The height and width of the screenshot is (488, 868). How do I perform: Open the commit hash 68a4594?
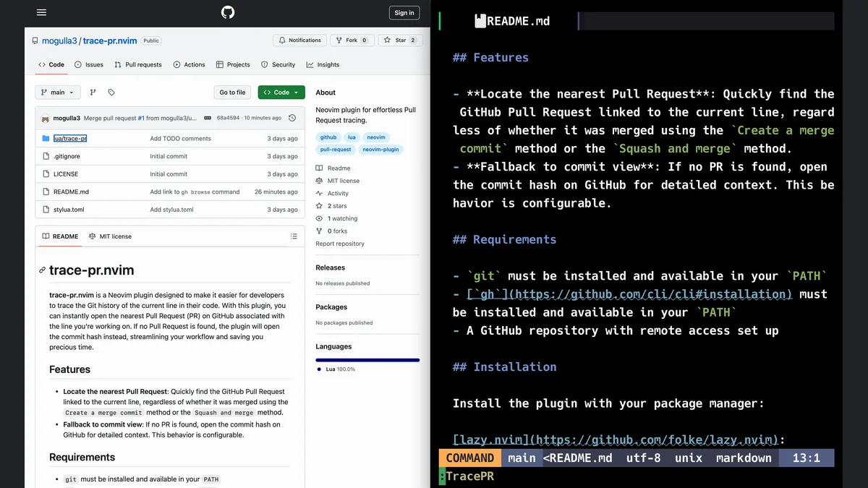coord(228,118)
